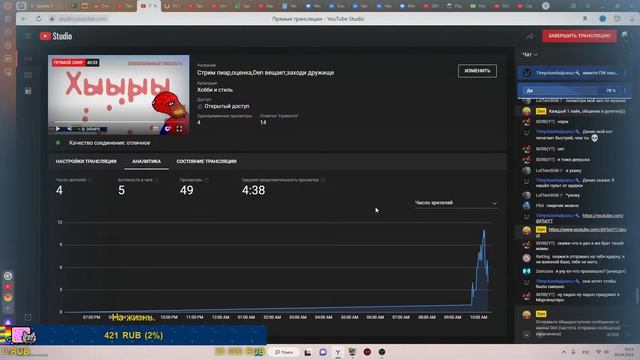Click the 421 RUB donation goal bar
Screen dimensions: 640x360
[x=133, y=335]
